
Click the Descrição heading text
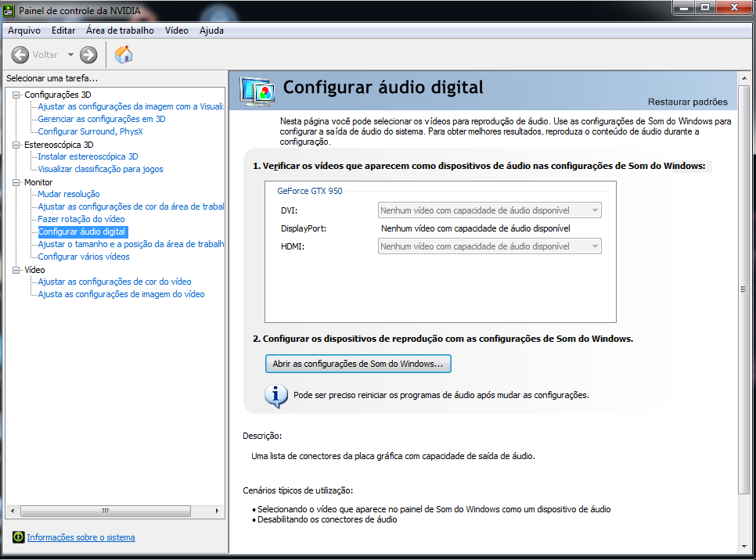coord(262,436)
